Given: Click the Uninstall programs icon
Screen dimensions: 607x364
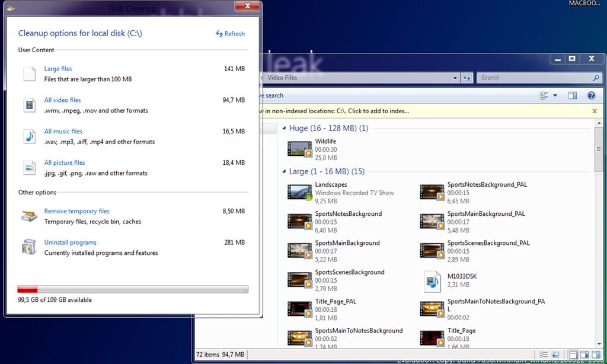Looking at the screenshot, I should 30,247.
